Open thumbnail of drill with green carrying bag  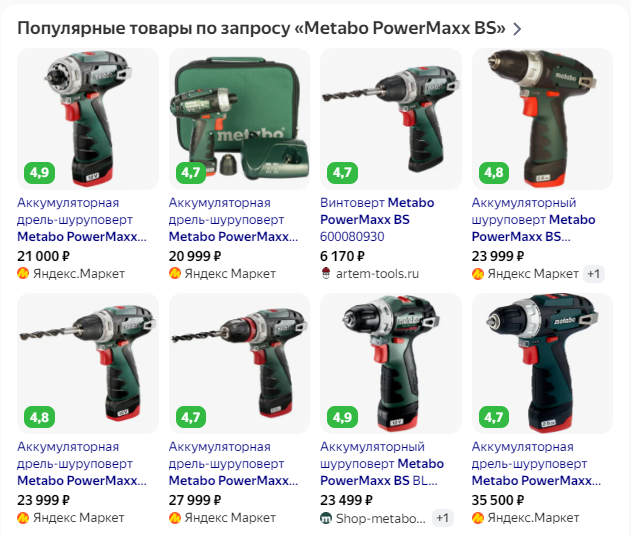point(239,119)
